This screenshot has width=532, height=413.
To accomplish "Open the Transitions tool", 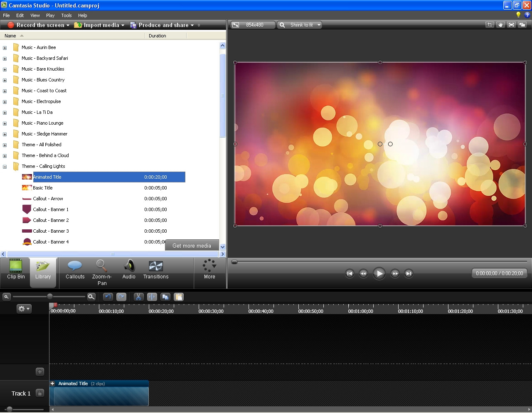I will pyautogui.click(x=156, y=270).
